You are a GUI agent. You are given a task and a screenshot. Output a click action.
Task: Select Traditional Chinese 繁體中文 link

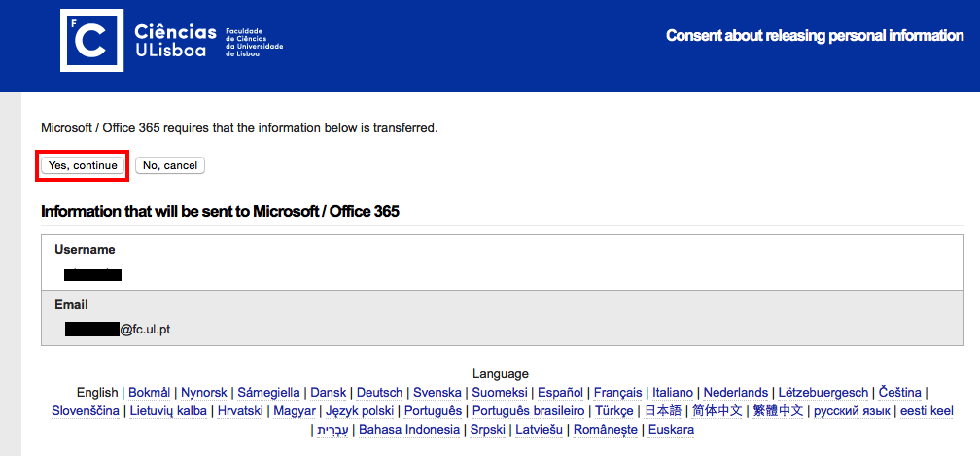[x=778, y=411]
